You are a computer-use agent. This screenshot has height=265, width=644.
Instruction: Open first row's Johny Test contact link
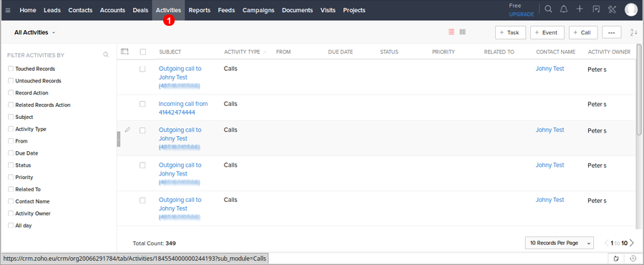point(550,69)
